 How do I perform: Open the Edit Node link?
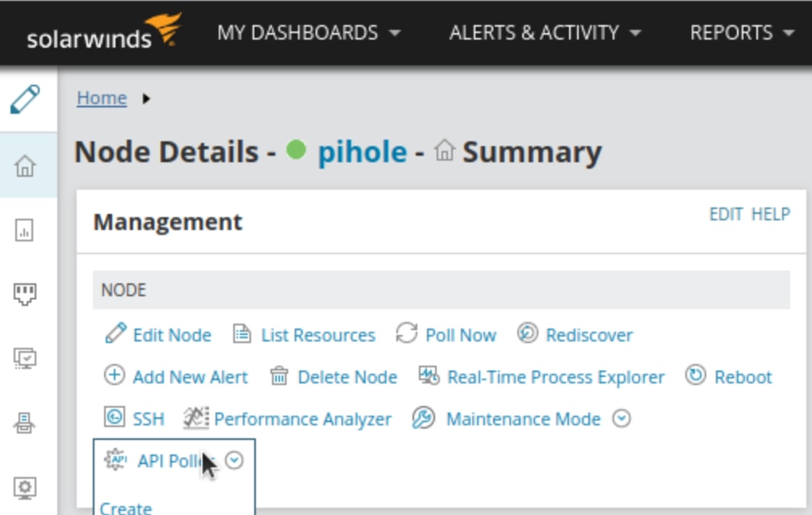[172, 335]
